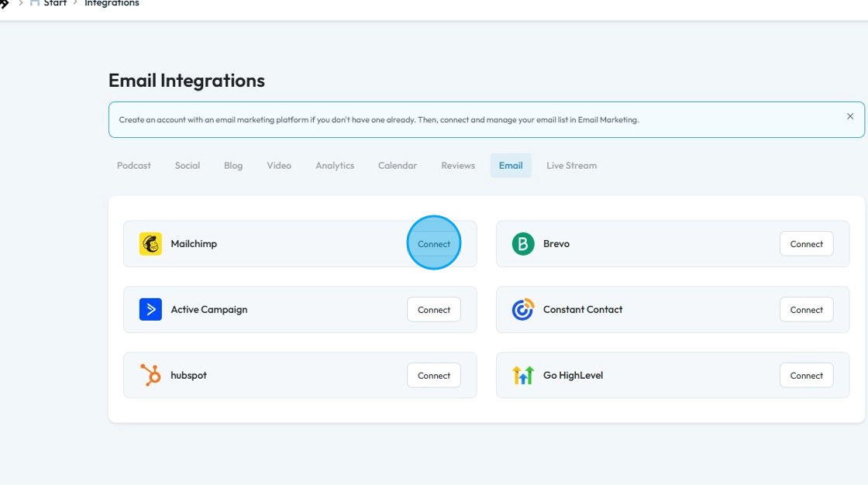Click the Active Campaign name label
This screenshot has height=485, width=868.
209,309
